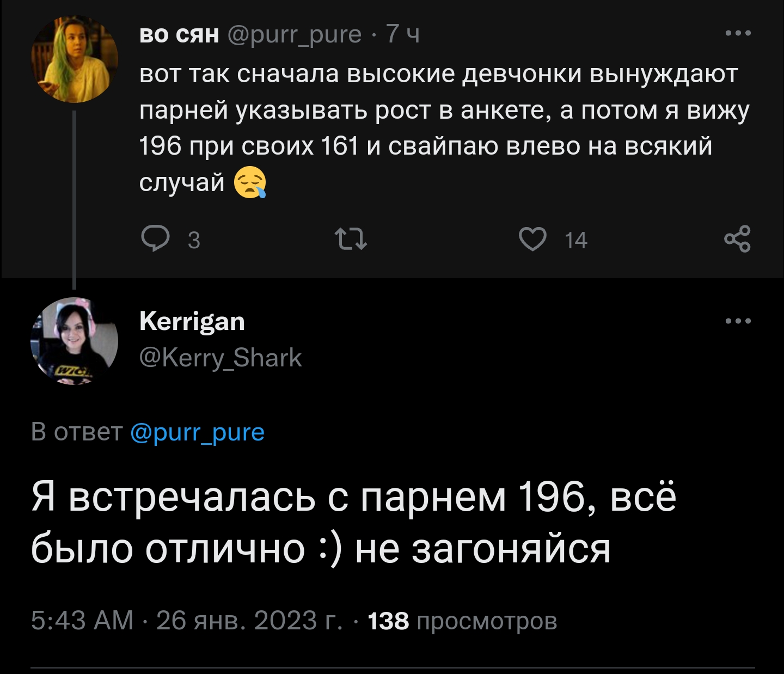Viewport: 784px width, 674px height.
Task: Open three-dot menu on purr_pure tweet
Action: (738, 34)
